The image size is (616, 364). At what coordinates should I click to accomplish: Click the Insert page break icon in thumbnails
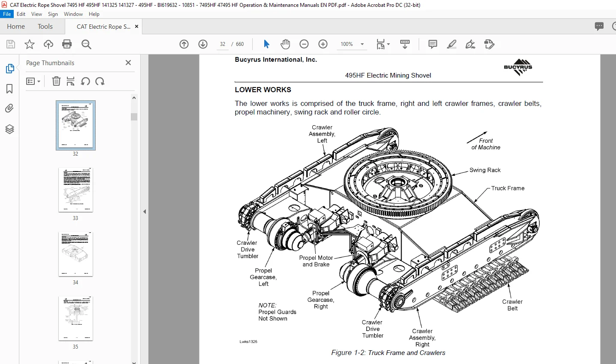point(71,81)
